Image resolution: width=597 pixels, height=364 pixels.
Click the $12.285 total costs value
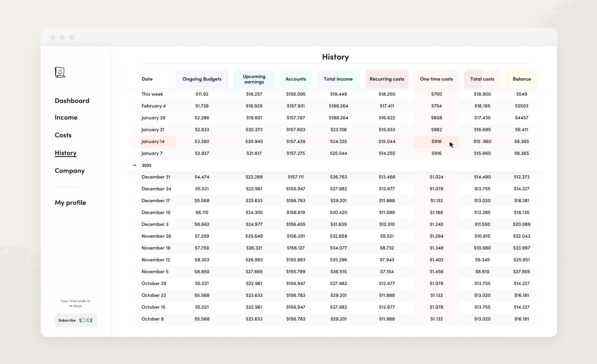click(482, 212)
